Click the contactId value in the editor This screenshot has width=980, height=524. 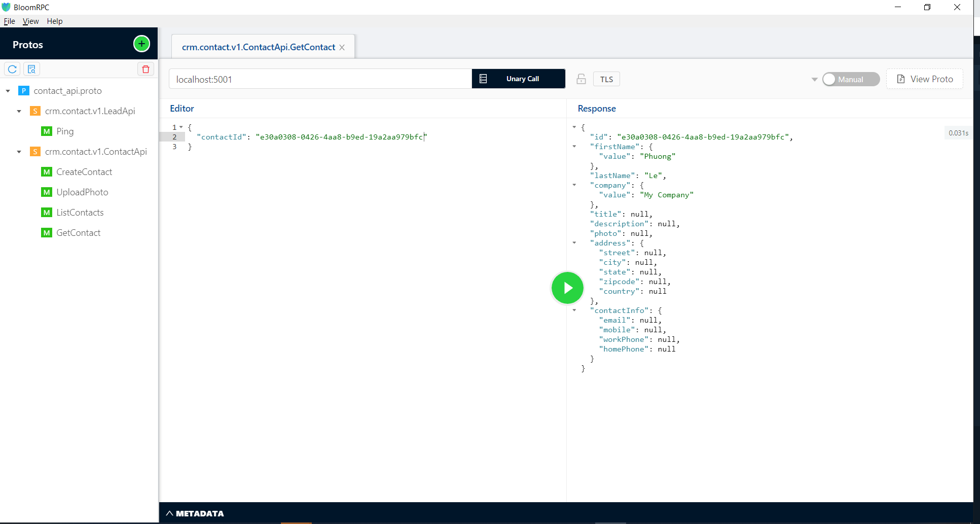tap(341, 137)
